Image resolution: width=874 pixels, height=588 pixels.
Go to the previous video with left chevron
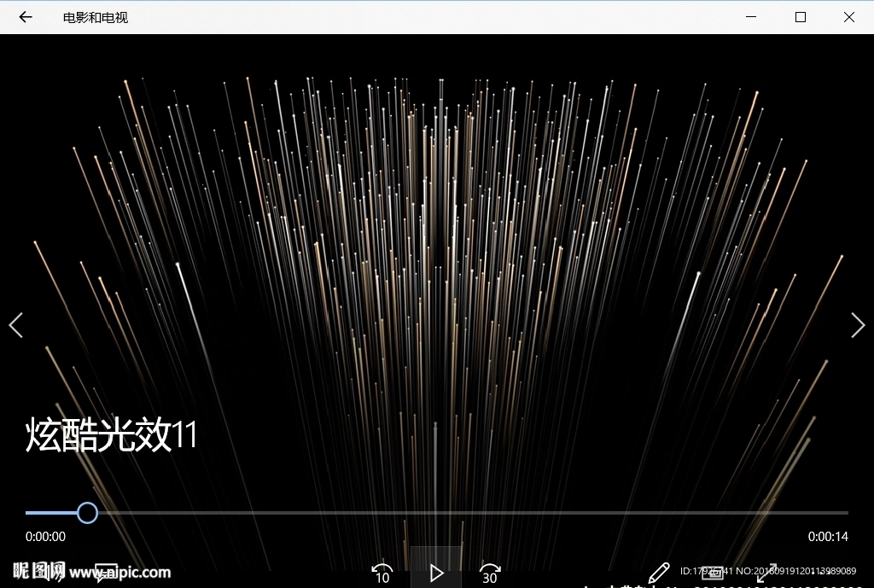[16, 325]
